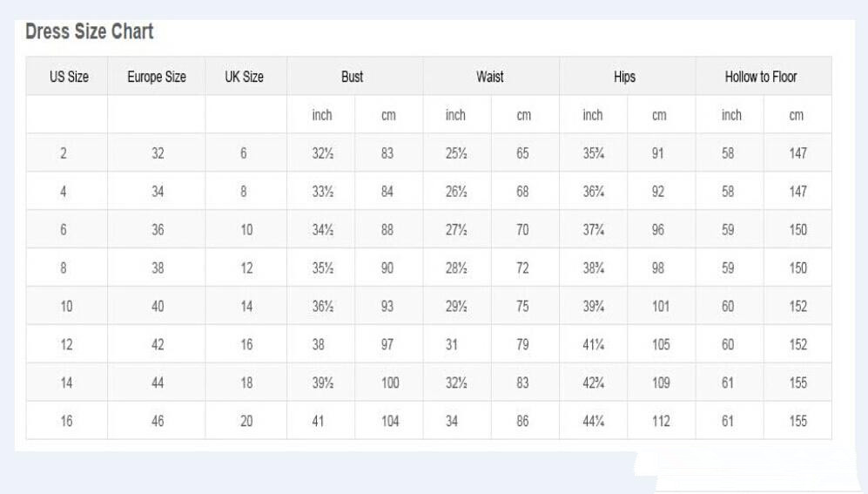The width and height of the screenshot is (868, 494).
Task: Click the Waist cm subheader
Action: click(x=523, y=115)
